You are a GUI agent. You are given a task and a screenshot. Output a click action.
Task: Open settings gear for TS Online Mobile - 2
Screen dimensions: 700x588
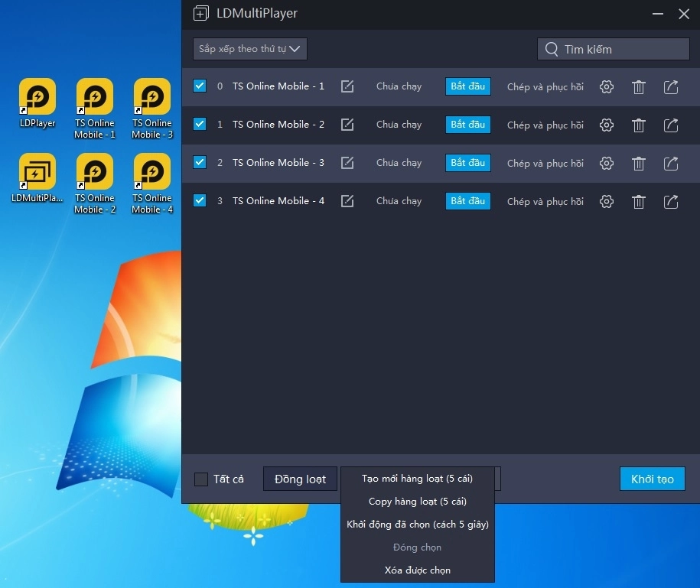click(606, 125)
